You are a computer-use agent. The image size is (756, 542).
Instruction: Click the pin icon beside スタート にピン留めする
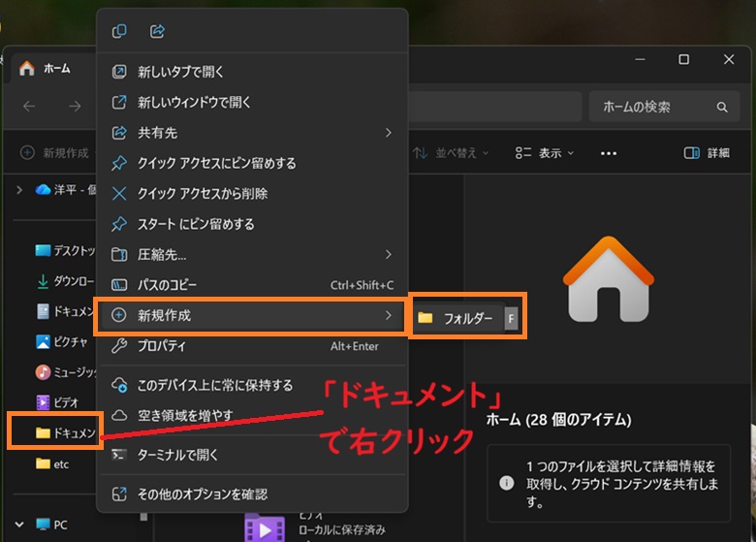pyautogui.click(x=119, y=224)
